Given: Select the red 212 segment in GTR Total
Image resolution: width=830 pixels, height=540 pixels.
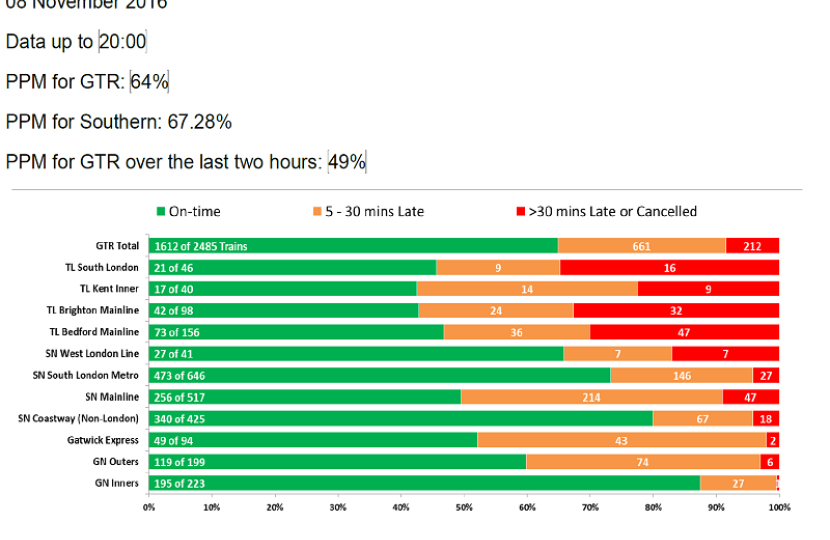Looking at the screenshot, I should (752, 246).
